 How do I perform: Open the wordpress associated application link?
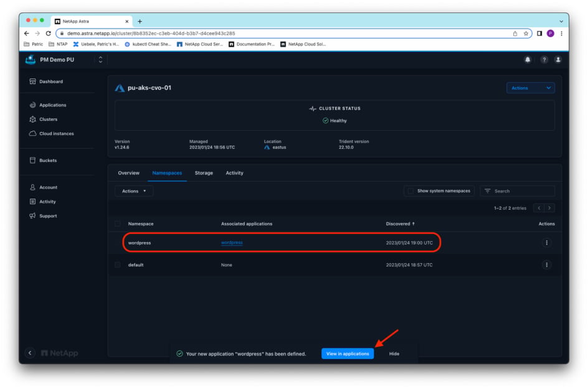pos(232,243)
